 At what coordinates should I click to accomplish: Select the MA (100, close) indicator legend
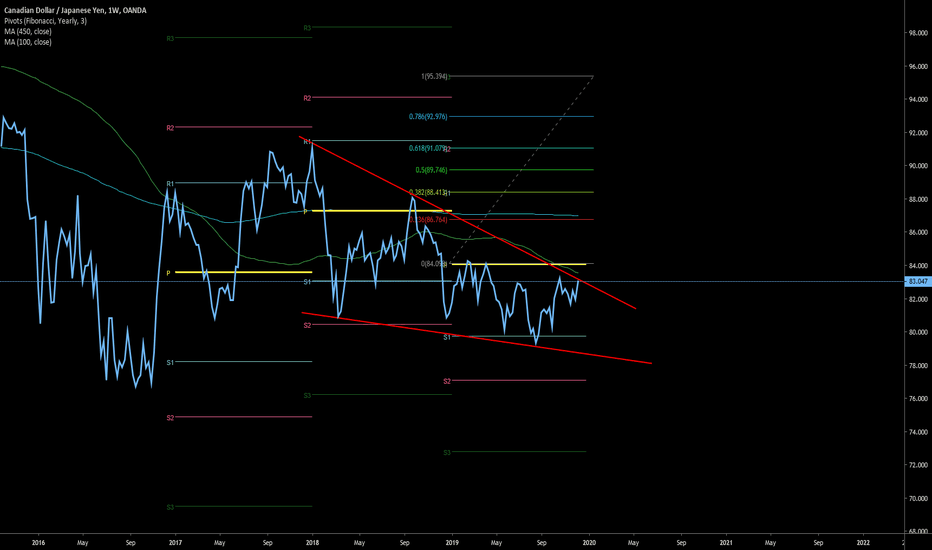(27, 42)
